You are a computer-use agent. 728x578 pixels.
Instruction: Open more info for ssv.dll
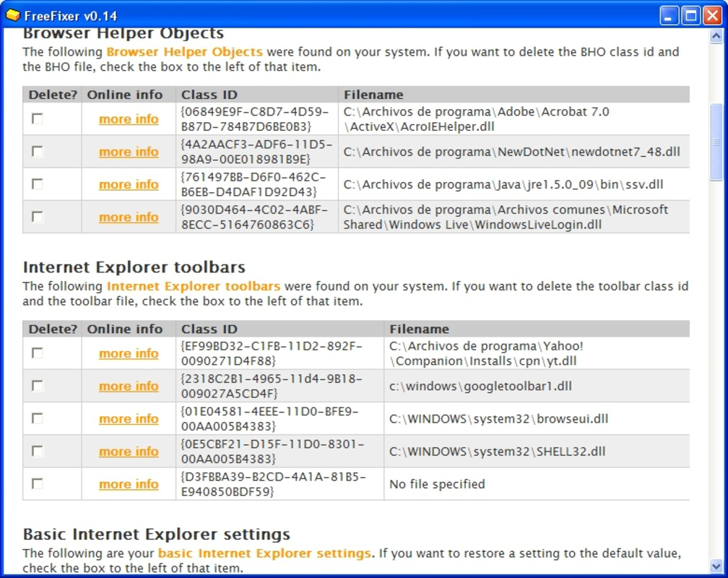pyautogui.click(x=129, y=184)
